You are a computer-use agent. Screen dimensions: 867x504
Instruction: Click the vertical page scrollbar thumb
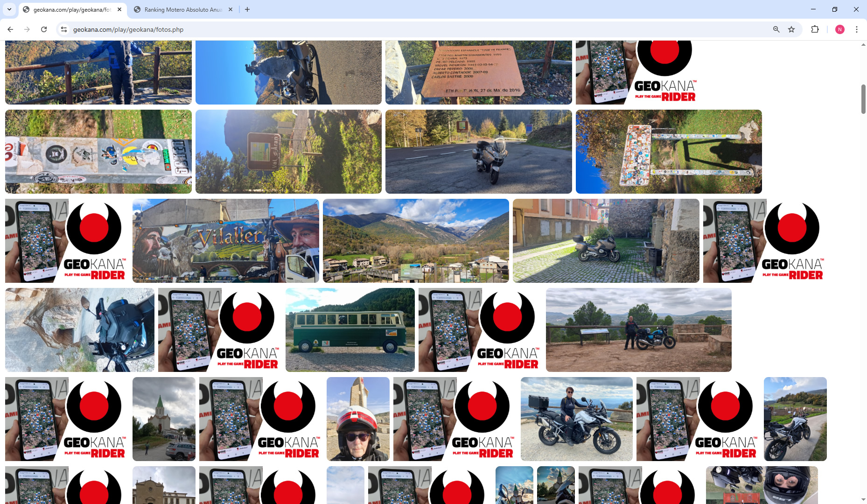[863, 99]
